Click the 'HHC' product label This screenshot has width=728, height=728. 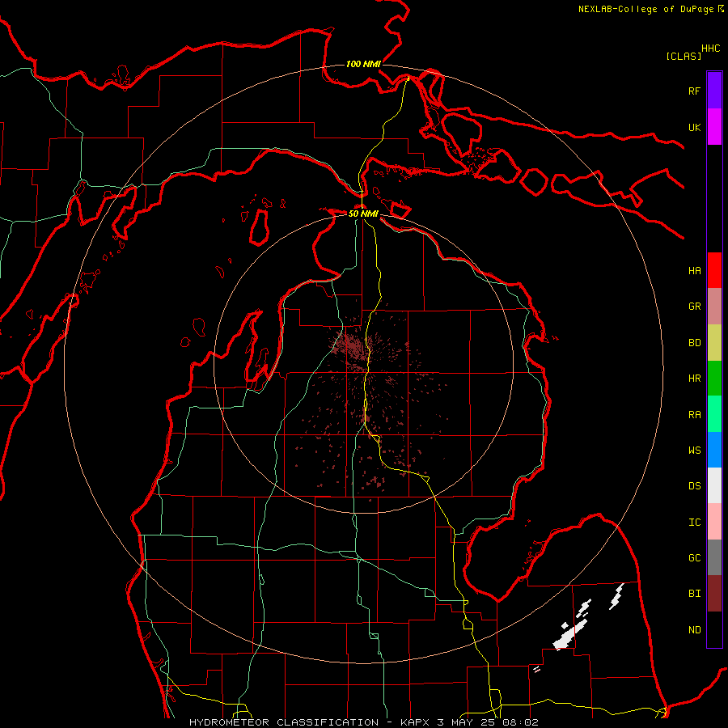pyautogui.click(x=710, y=49)
